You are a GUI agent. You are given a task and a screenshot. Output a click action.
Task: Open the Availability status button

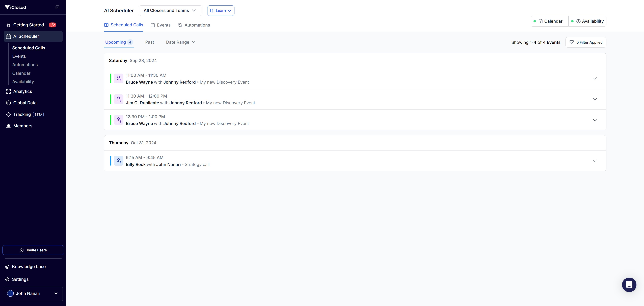point(587,21)
